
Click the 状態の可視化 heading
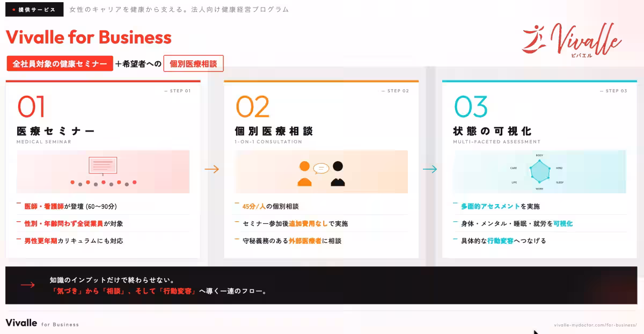click(492, 131)
